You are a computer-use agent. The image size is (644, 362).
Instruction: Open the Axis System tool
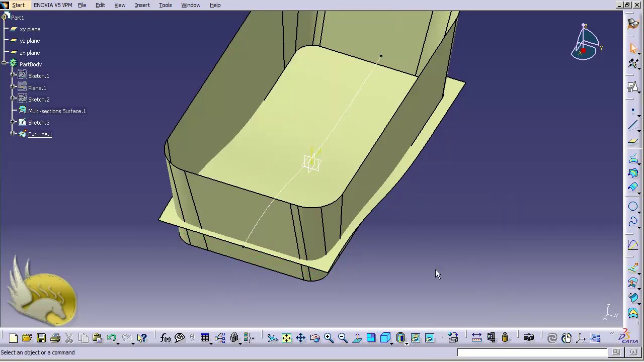click(581, 338)
